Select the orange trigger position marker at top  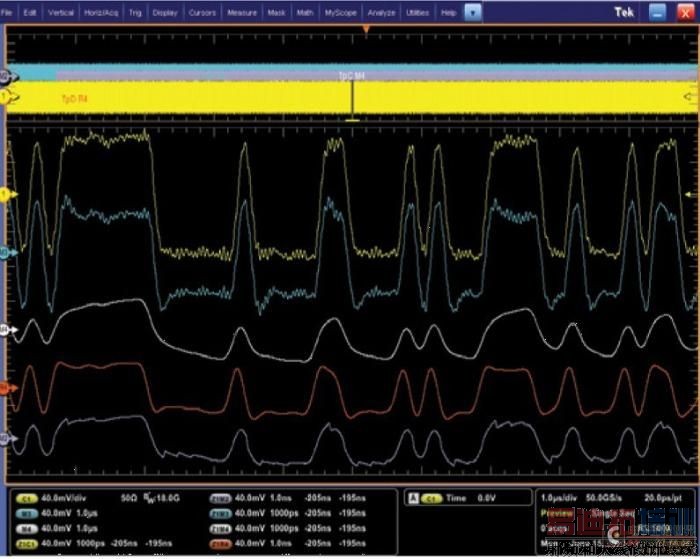[366, 29]
